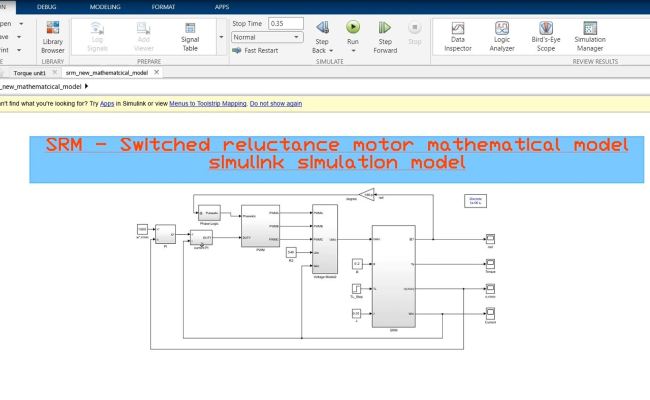The height and width of the screenshot is (400, 650).
Task: Click the Stop simulation button
Action: click(x=415, y=33)
